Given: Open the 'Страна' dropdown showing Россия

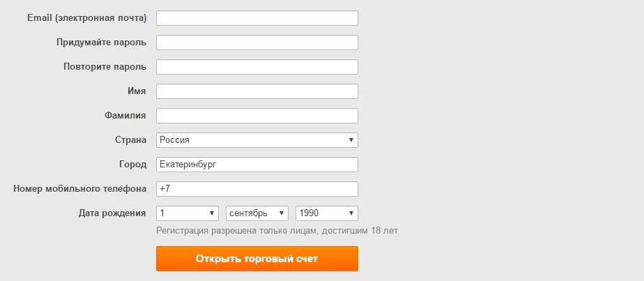Looking at the screenshot, I should coord(256,140).
